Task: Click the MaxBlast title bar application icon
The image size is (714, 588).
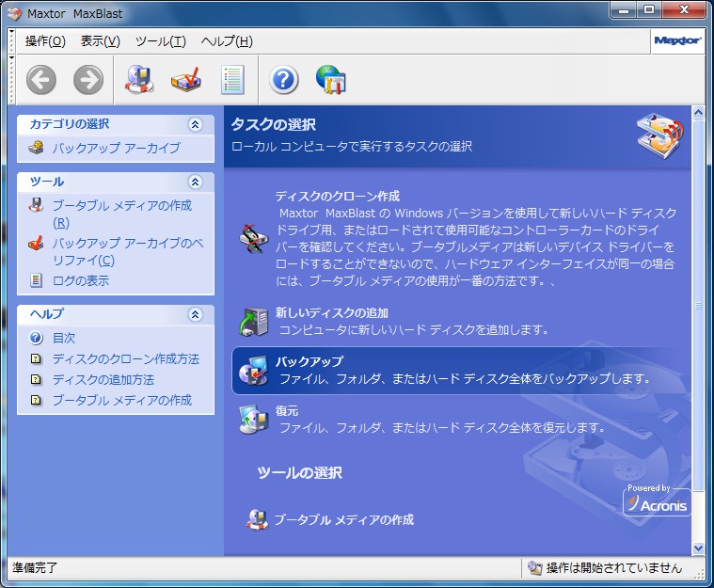Action: pos(14,14)
